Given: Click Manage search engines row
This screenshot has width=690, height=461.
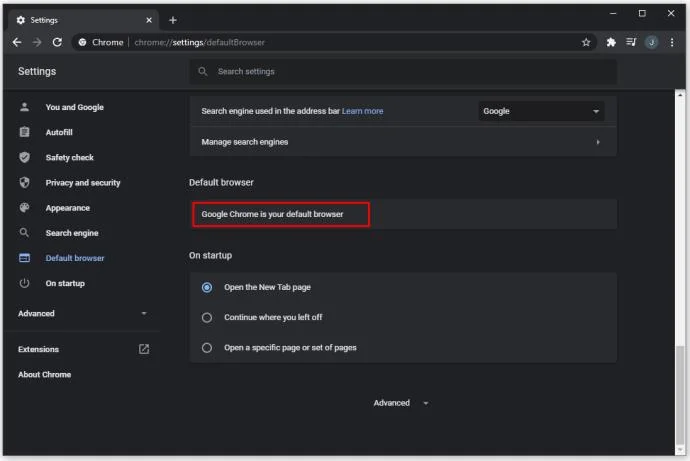Looking at the screenshot, I should click(x=403, y=142).
